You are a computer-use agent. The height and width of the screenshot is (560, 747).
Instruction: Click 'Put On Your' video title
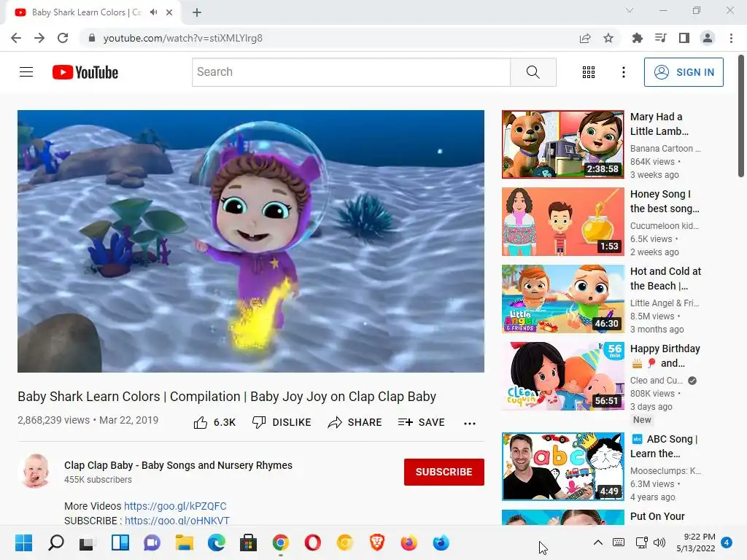657,516
